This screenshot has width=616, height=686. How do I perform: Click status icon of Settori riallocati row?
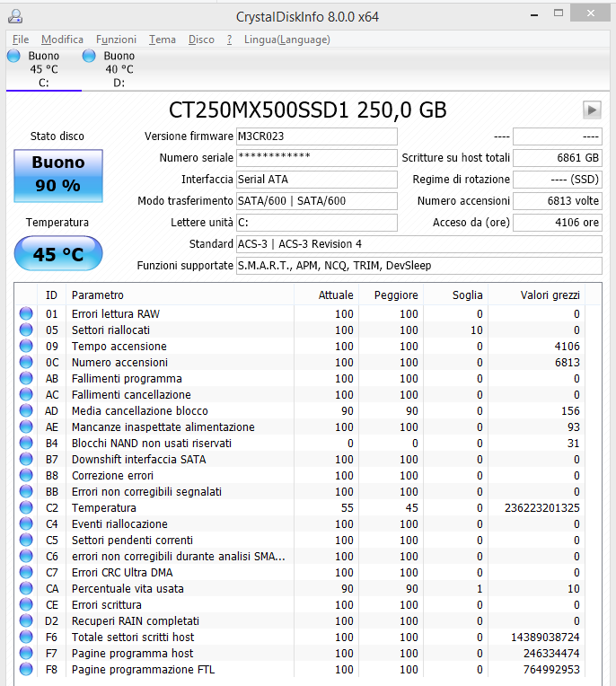(x=26, y=330)
